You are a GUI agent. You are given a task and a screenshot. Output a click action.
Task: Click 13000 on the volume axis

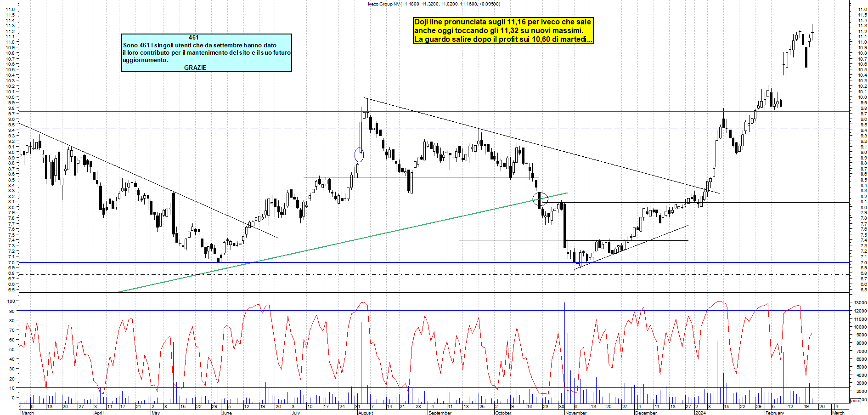(x=860, y=303)
